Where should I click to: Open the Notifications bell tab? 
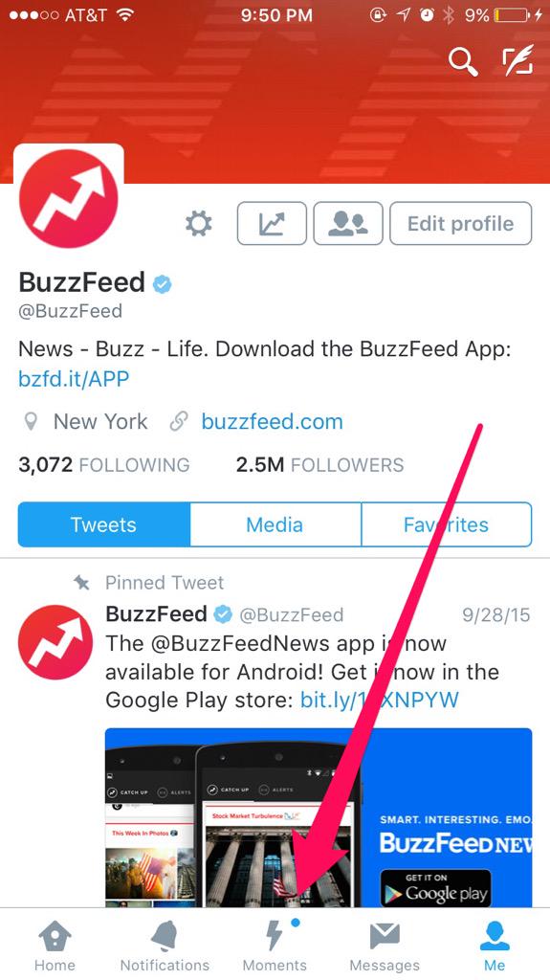165,945
